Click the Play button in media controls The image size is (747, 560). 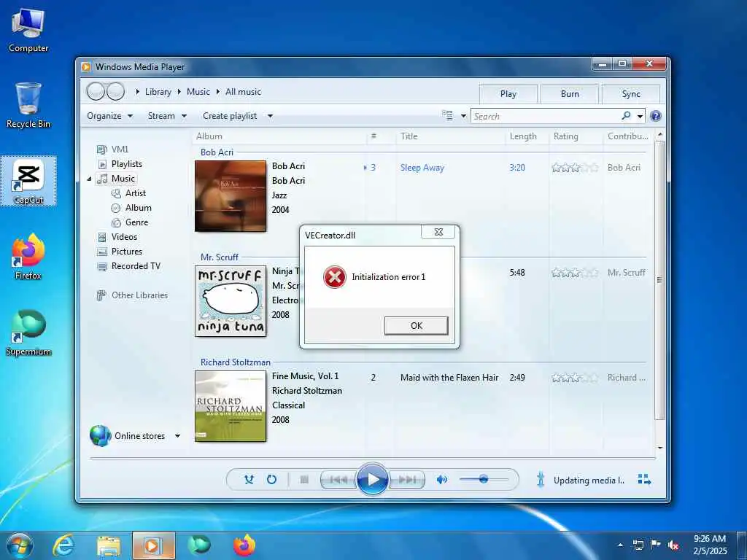[373, 479]
